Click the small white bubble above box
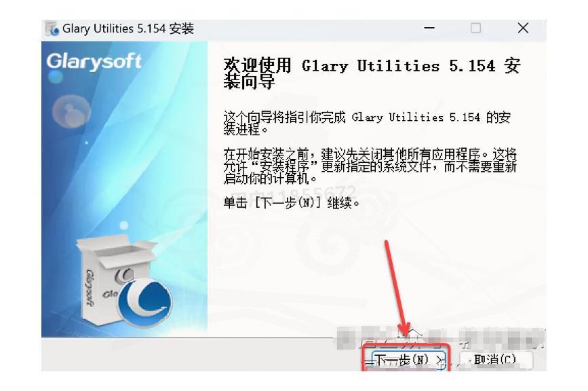588x391 pixels. point(123,225)
